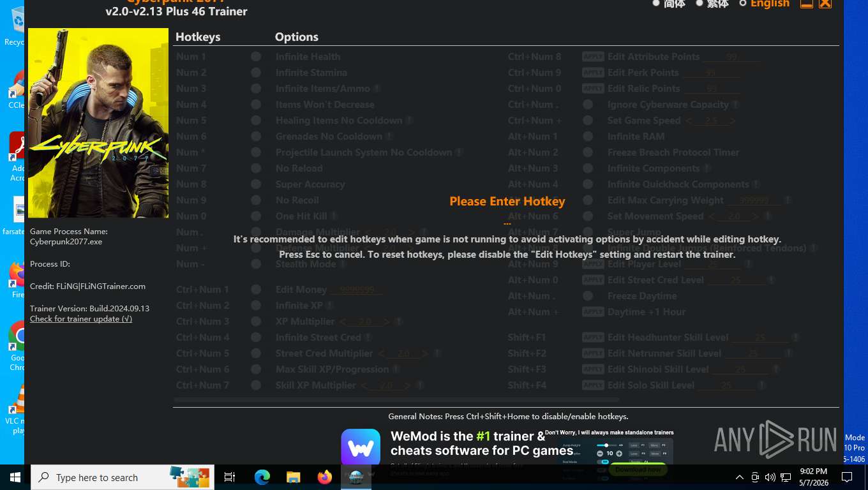
Task: Increase Set Game Speed with right arrow
Action: pyautogui.click(x=732, y=121)
